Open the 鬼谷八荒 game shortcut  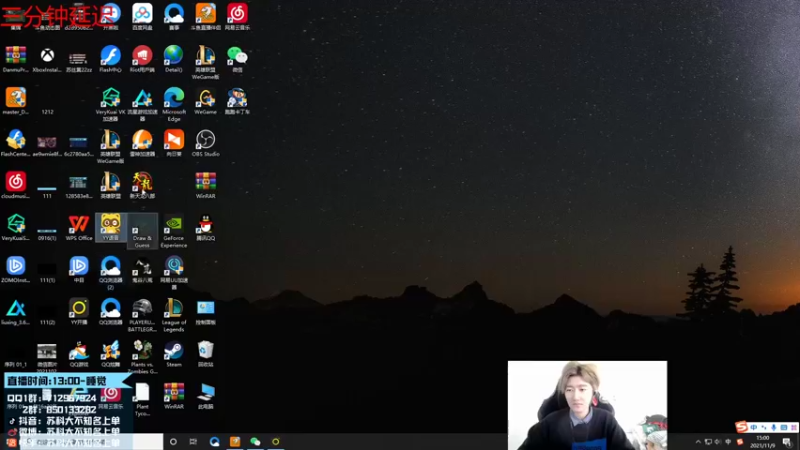coord(142,270)
